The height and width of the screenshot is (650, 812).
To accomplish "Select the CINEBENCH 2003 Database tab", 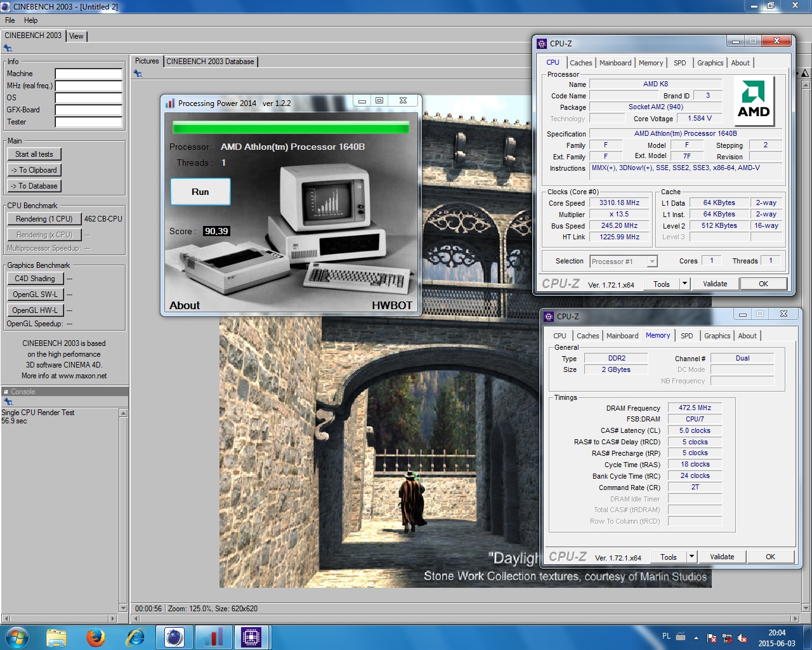I will 210,62.
